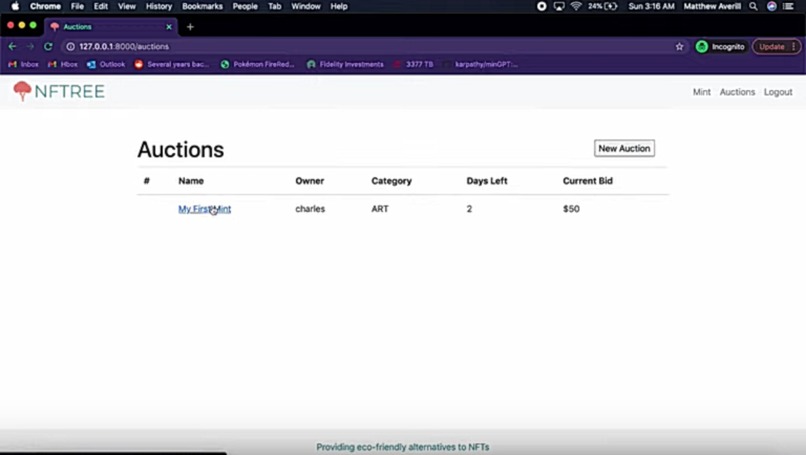The width and height of the screenshot is (806, 455).
Task: Open the Pokémon FireRed bookmark
Action: [258, 64]
